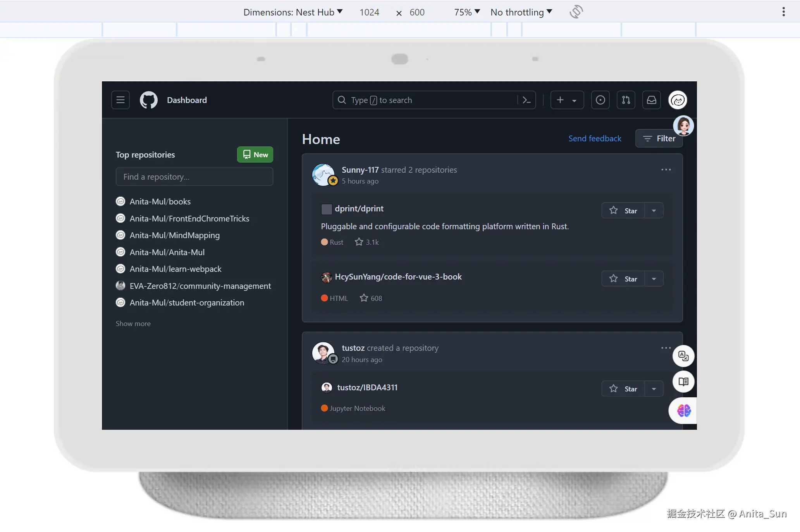This screenshot has height=532, width=800.
Task: Click the Send feedback link
Action: pos(595,138)
